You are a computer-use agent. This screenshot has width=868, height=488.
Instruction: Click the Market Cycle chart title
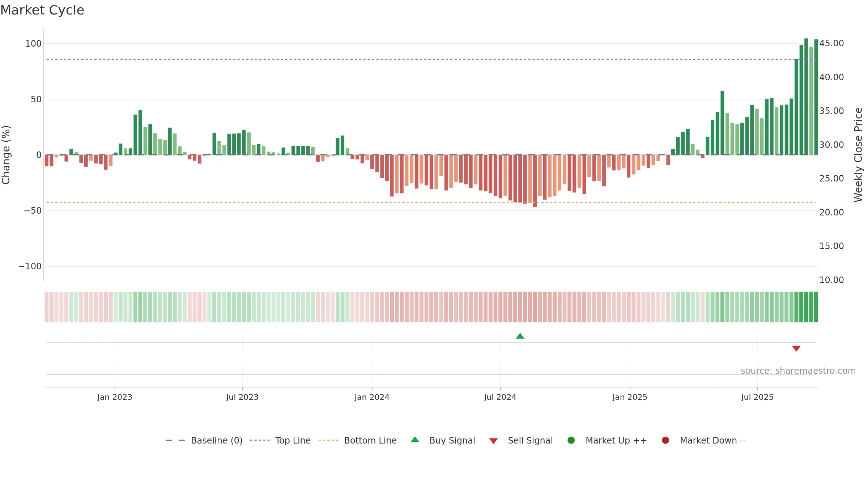tap(42, 10)
